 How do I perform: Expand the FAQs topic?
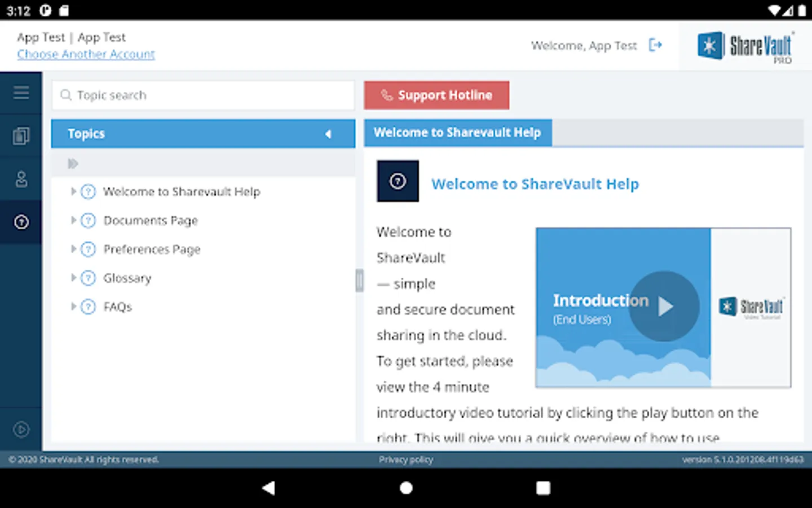(x=73, y=306)
